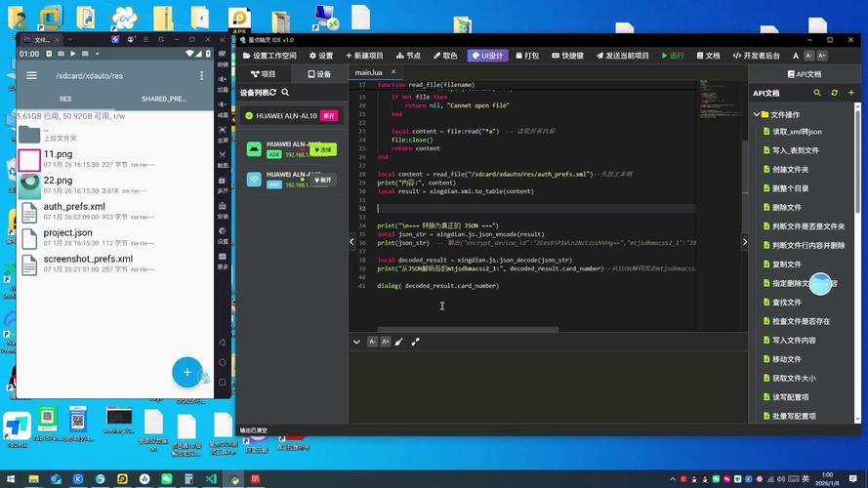Screen dimensions: 868x488
Task: Search the API文档 with magnifier icon
Action: (817, 93)
